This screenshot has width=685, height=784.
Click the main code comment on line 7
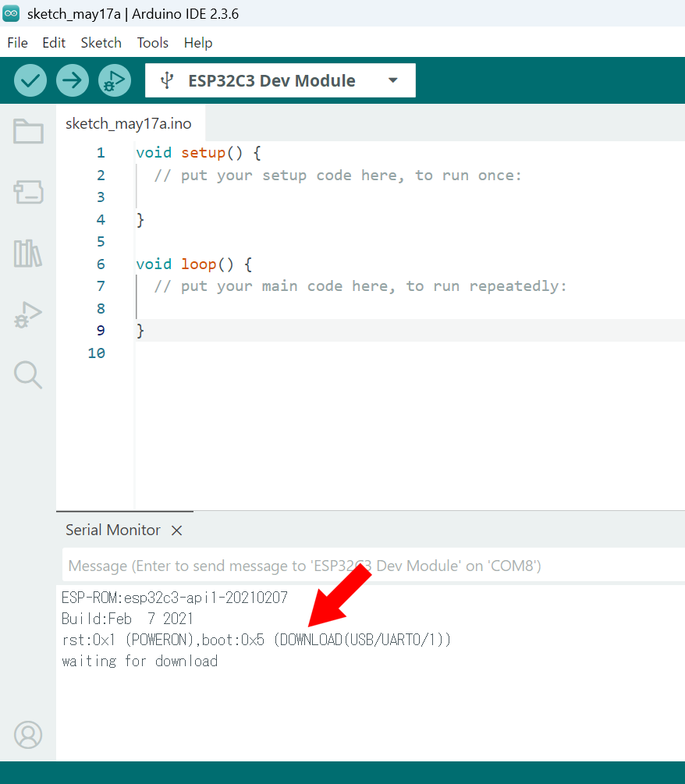(x=360, y=286)
